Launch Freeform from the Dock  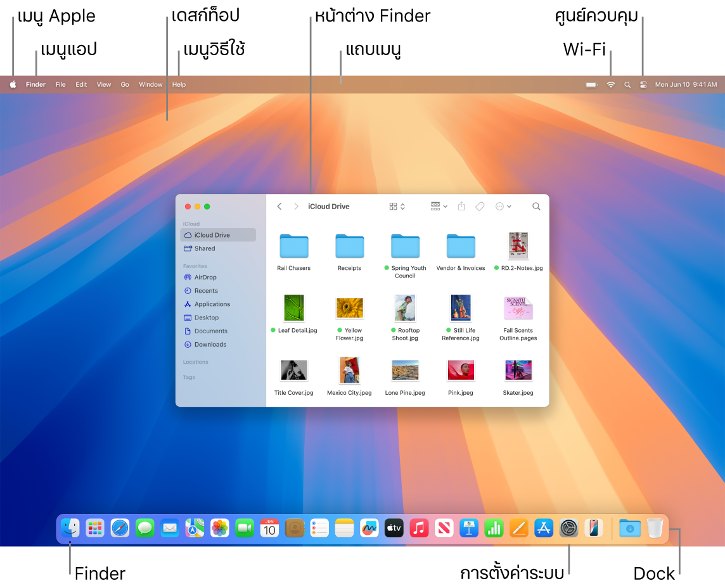tap(369, 528)
